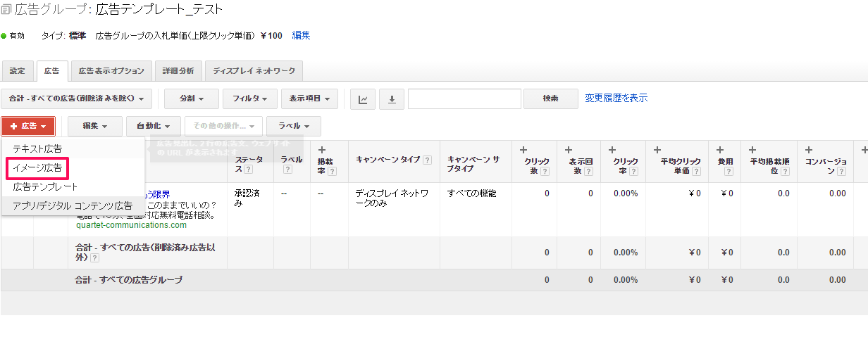Viewport: 868px width, 337px height.
Task: Open the 表示項目 dropdown
Action: (x=309, y=99)
